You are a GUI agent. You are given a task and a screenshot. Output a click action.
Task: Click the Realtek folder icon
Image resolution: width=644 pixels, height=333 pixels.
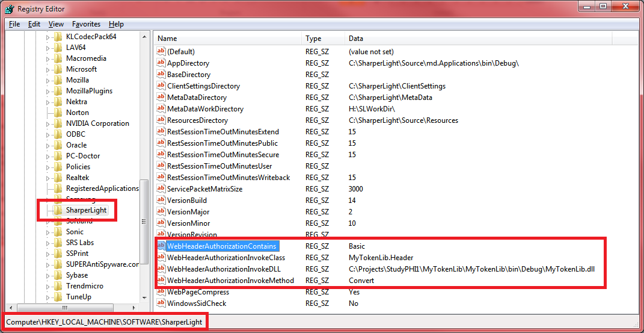click(58, 178)
